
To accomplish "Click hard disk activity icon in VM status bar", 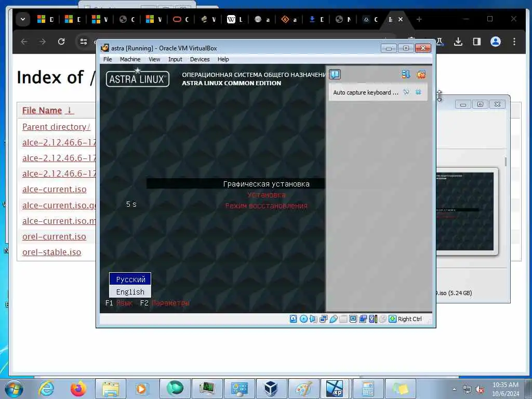I will click(x=293, y=319).
